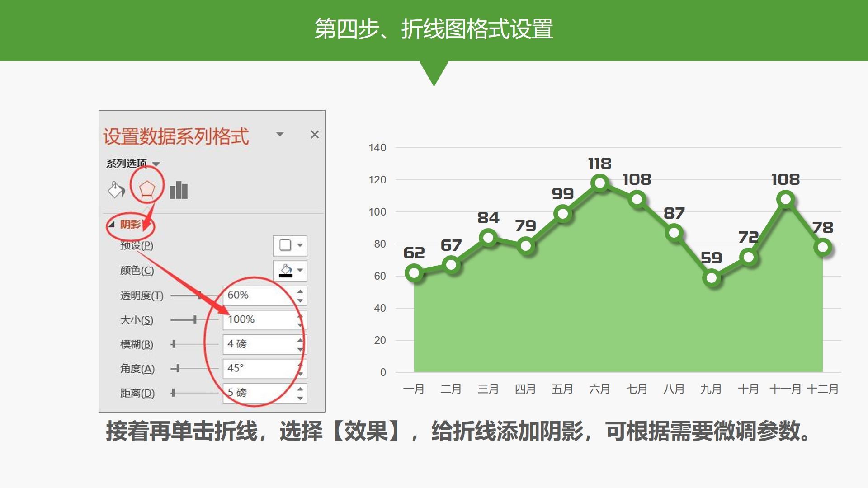
Task: Click the 角度(A) slider track
Action: tap(194, 369)
